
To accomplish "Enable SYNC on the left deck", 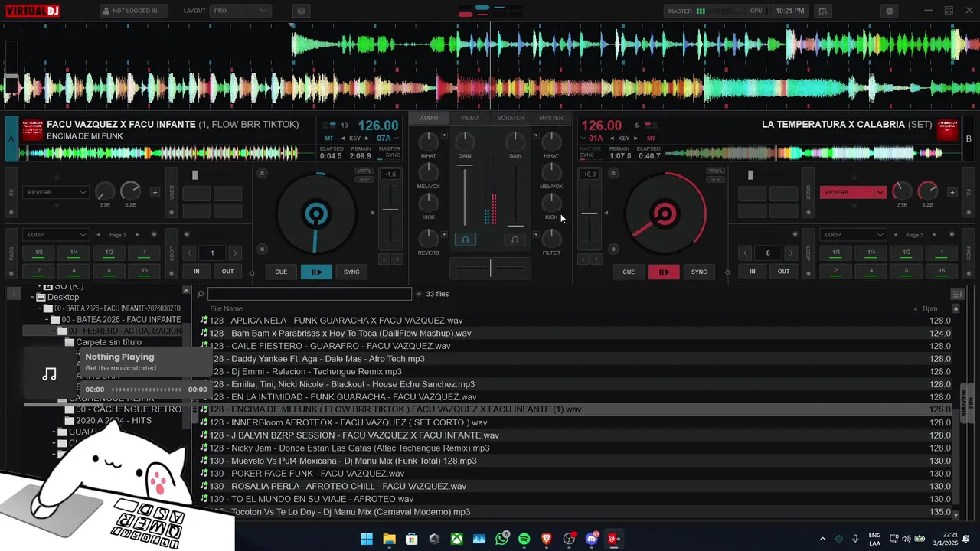I will coord(351,272).
